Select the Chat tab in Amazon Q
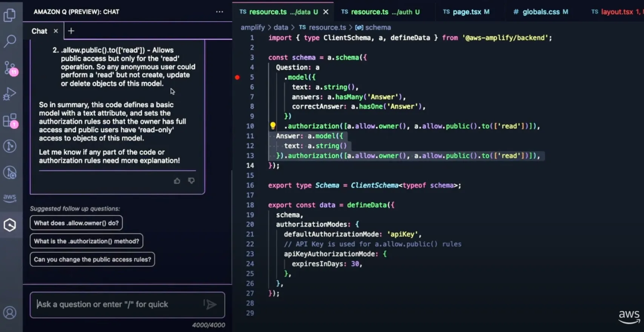The width and height of the screenshot is (644, 332). tap(39, 31)
